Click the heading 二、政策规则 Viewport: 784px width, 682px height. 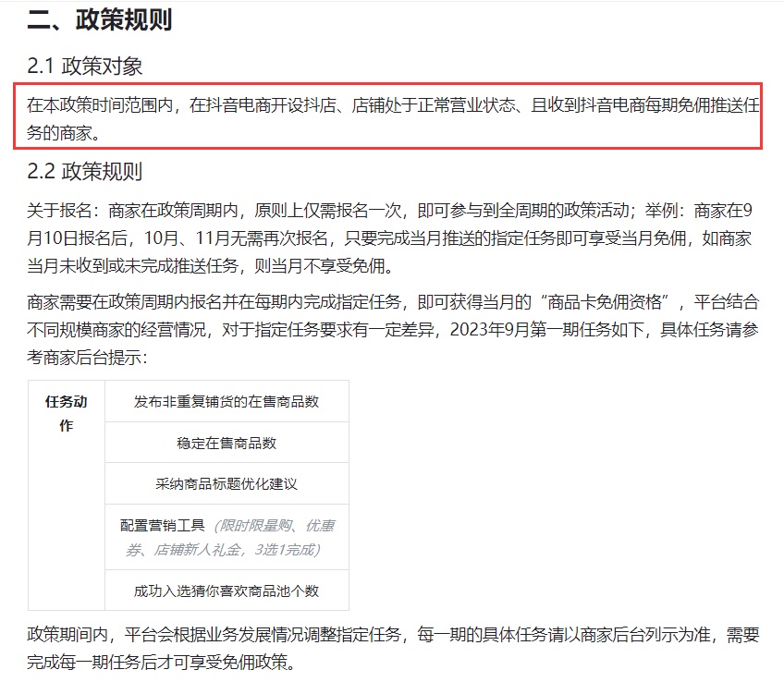[x=100, y=20]
